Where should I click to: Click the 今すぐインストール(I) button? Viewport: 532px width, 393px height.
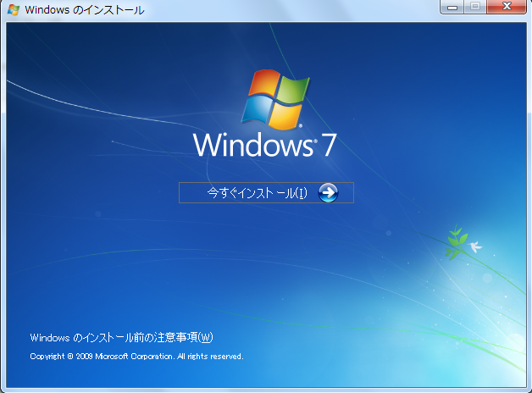[x=266, y=192]
